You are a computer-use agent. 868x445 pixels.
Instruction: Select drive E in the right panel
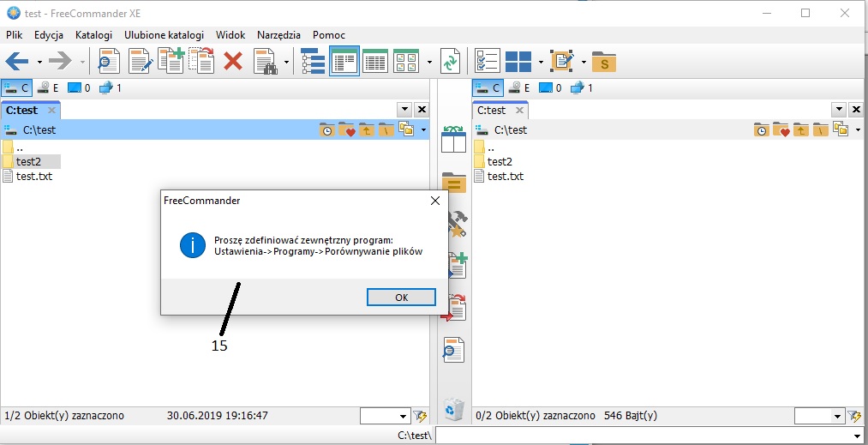pos(519,87)
